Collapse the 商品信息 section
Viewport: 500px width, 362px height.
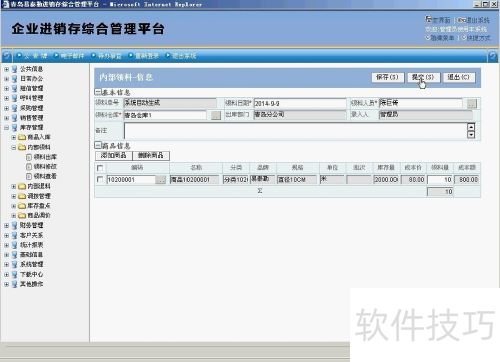pos(98,145)
